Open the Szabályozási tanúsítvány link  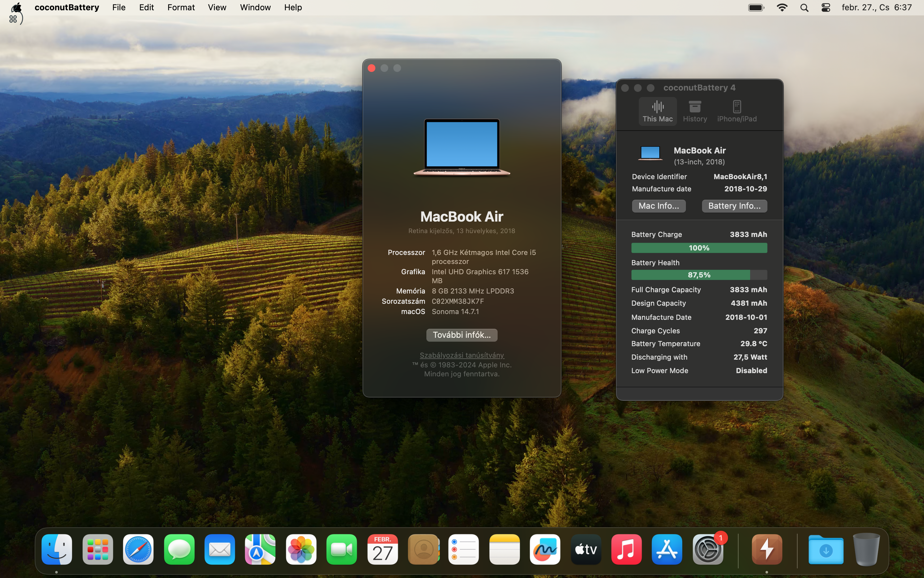(x=462, y=355)
